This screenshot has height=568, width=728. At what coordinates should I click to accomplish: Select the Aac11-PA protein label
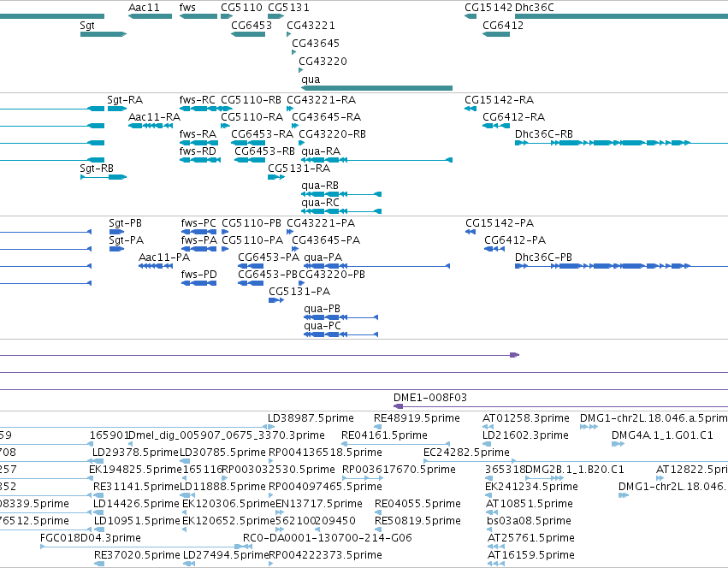pos(164,257)
